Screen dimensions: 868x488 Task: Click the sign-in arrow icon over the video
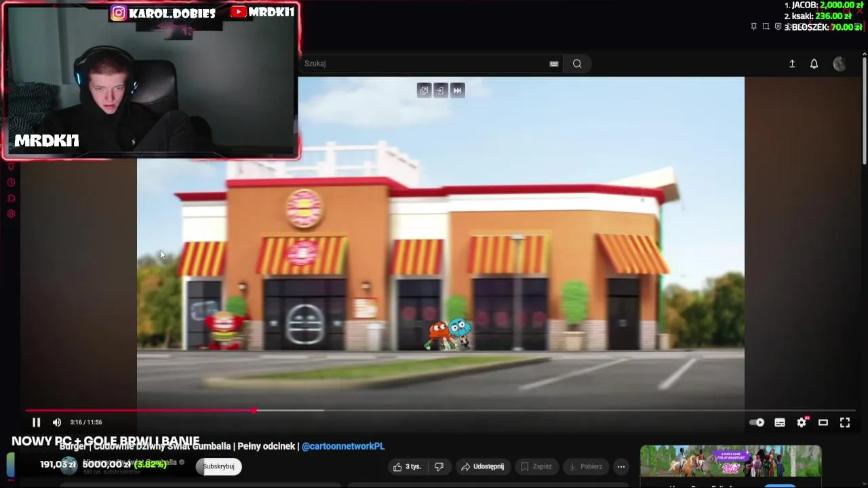click(441, 90)
